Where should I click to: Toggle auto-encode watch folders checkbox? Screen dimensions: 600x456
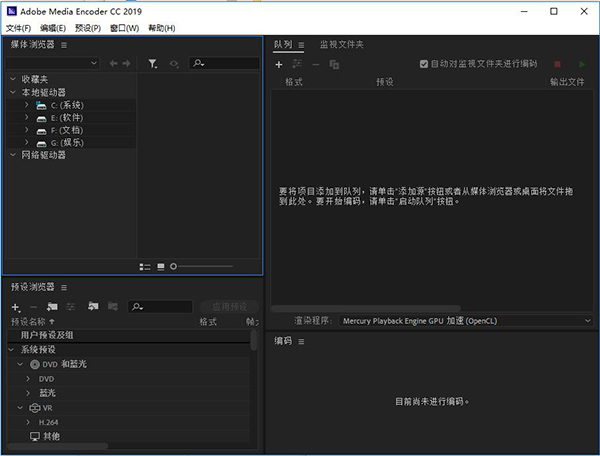pos(424,64)
